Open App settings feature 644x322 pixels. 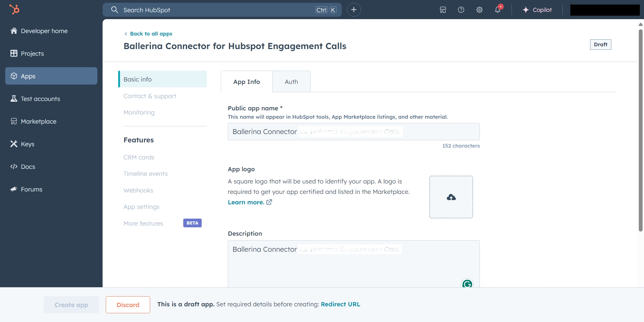[x=142, y=207]
